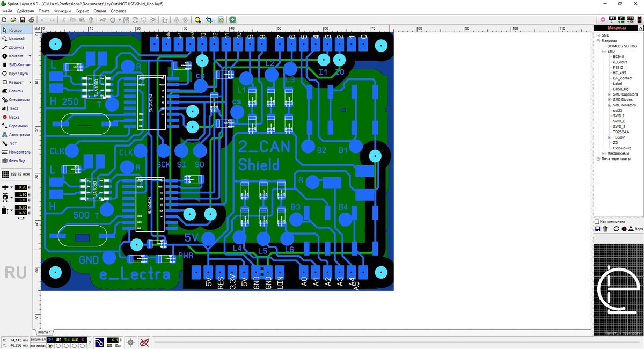Switch to Фото Вид mode
Image resolution: width=644 pixels, height=349 pixels.
[16, 161]
